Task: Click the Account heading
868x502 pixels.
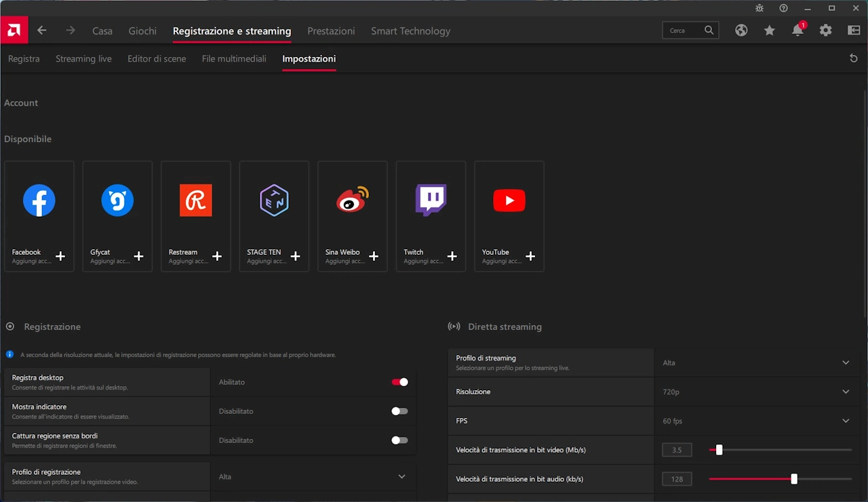Action: coord(21,103)
